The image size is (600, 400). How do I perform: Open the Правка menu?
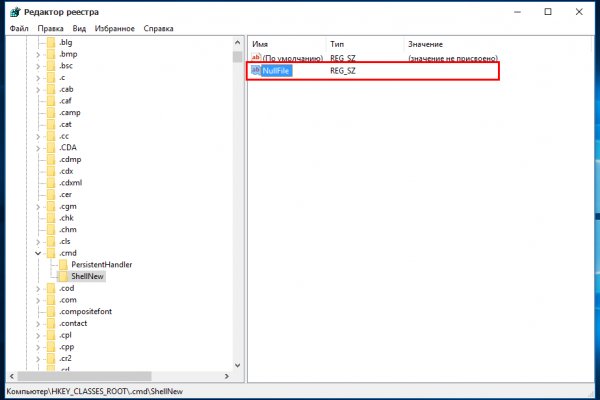tap(50, 29)
